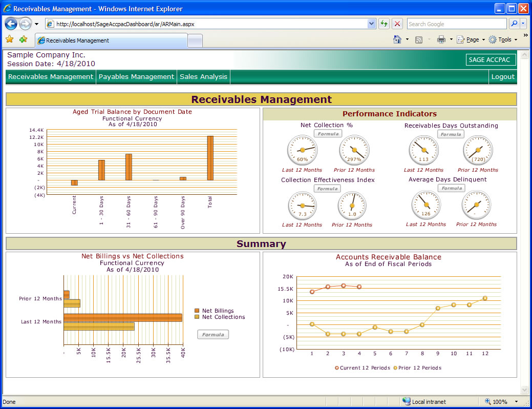The height and width of the screenshot is (409, 532).
Task: Click the Add to Favorites icon
Action: tap(23, 39)
